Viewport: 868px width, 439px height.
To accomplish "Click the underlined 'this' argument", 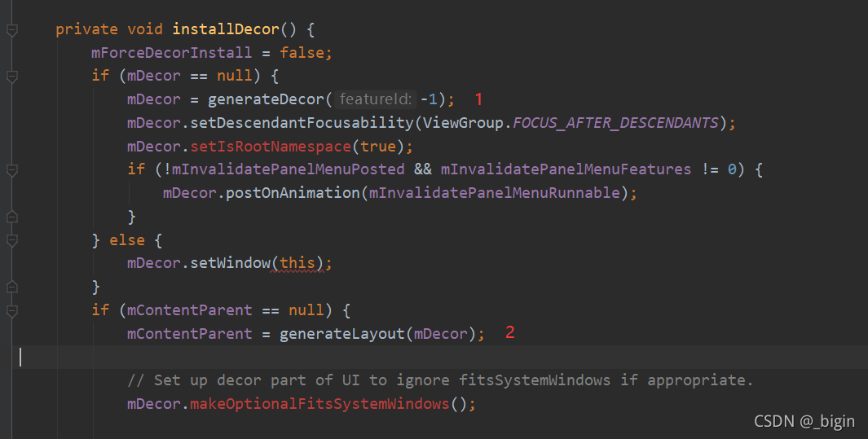I will 297,263.
